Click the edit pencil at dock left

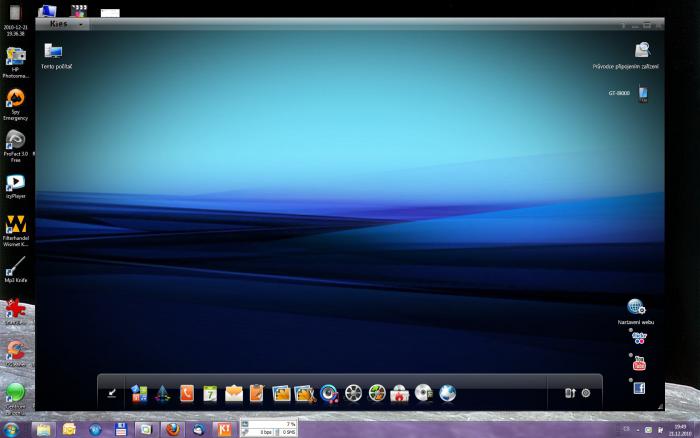coord(112,393)
